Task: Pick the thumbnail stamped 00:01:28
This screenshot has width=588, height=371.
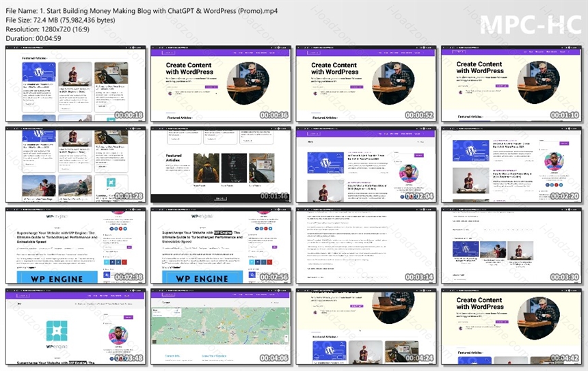Action: coord(76,165)
